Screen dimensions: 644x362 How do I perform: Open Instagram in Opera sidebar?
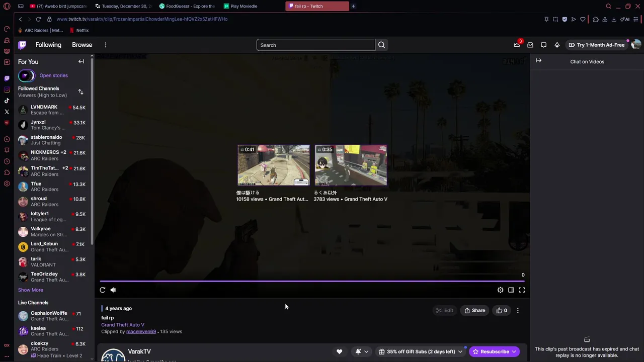7,89
